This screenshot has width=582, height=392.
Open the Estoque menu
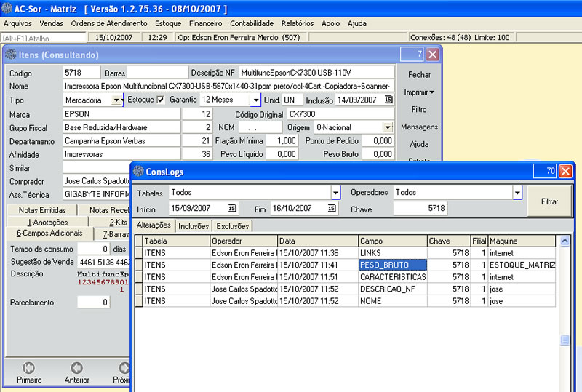[x=168, y=23]
